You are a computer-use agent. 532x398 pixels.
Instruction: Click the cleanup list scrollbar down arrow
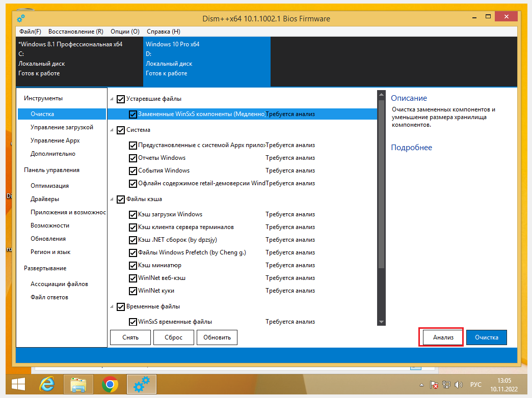point(381,322)
